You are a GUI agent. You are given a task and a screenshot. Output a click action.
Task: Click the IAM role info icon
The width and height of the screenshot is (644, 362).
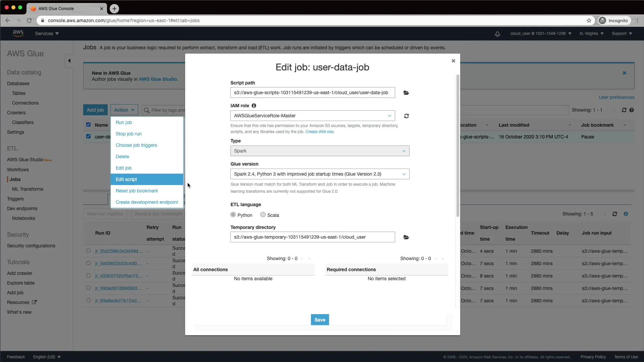(x=254, y=106)
